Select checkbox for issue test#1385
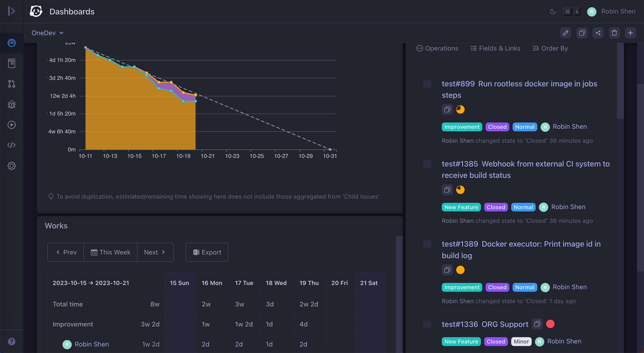 click(x=427, y=164)
